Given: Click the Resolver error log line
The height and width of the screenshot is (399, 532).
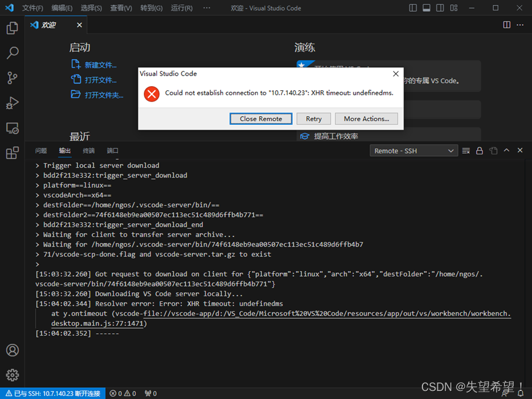Looking at the screenshot, I should point(159,304).
